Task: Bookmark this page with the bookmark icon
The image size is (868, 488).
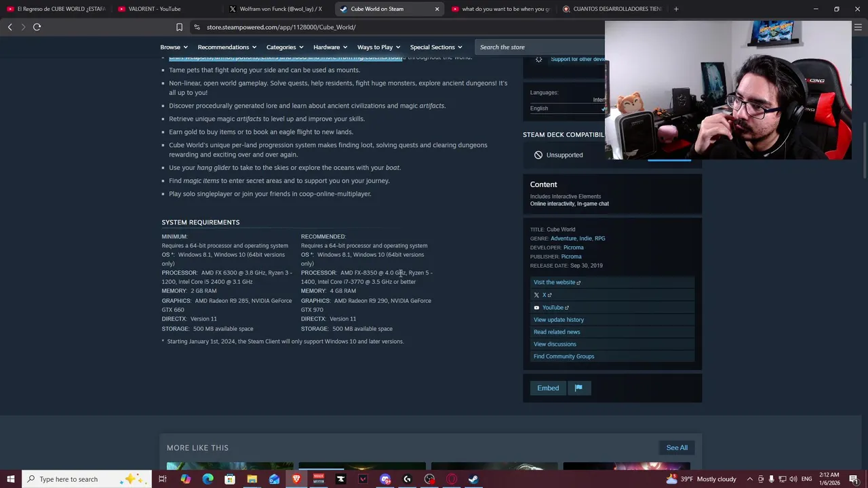Action: [179, 27]
